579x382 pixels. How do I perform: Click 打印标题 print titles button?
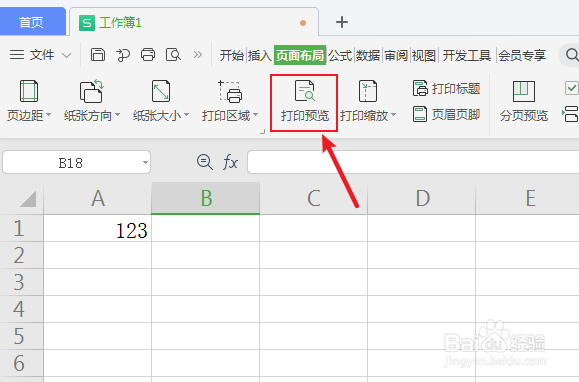(446, 89)
